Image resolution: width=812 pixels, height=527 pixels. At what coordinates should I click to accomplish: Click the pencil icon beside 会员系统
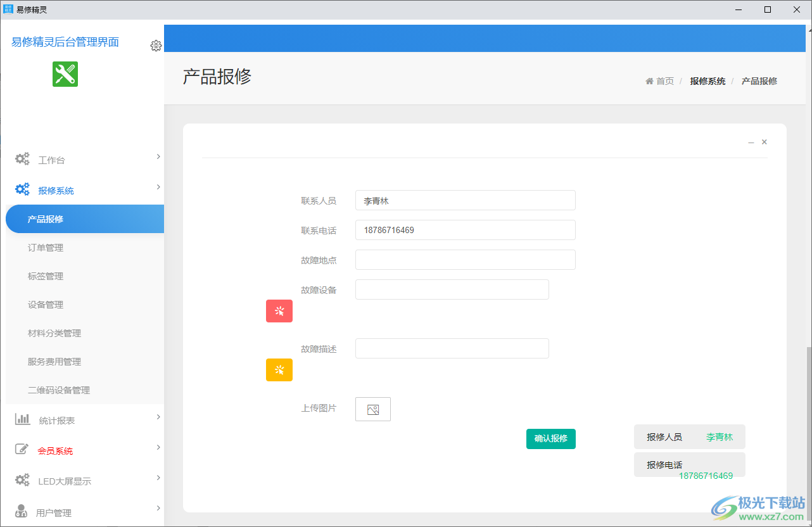pyautogui.click(x=22, y=448)
